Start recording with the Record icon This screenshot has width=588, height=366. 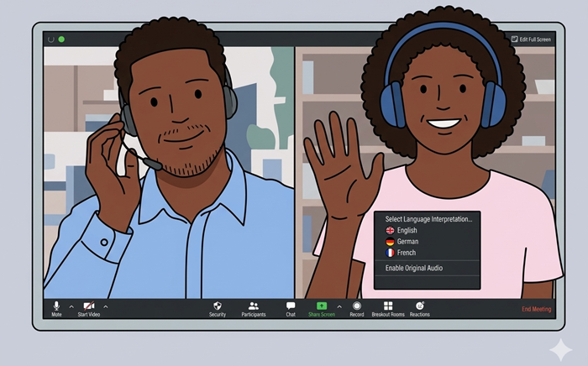tap(357, 307)
